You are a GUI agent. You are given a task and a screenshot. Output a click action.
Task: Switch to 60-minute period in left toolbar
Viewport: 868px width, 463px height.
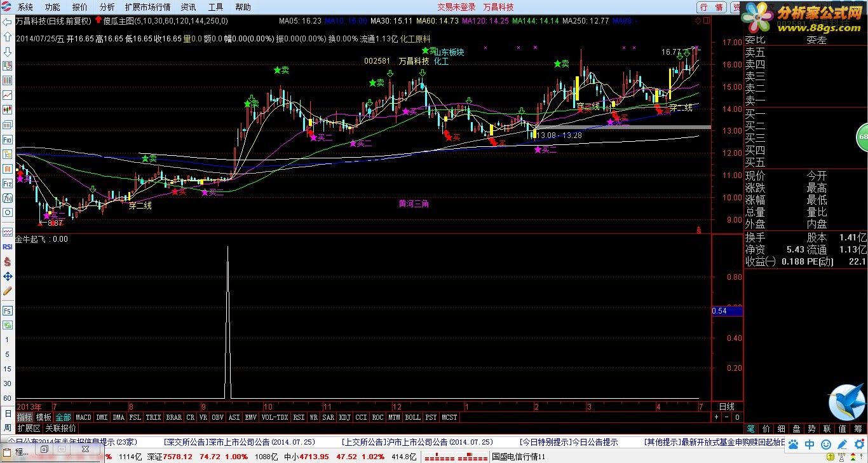point(7,398)
